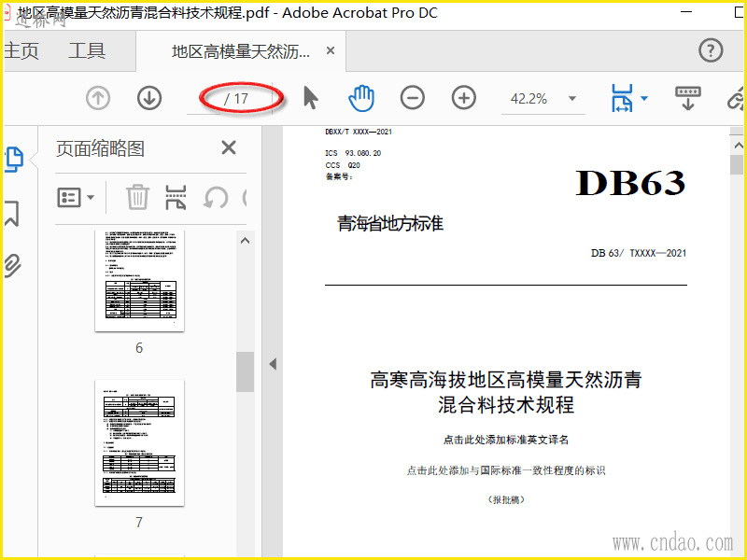Click the rotate page counterclockwise icon
Viewport: 747px width, 560px height.
click(x=216, y=197)
